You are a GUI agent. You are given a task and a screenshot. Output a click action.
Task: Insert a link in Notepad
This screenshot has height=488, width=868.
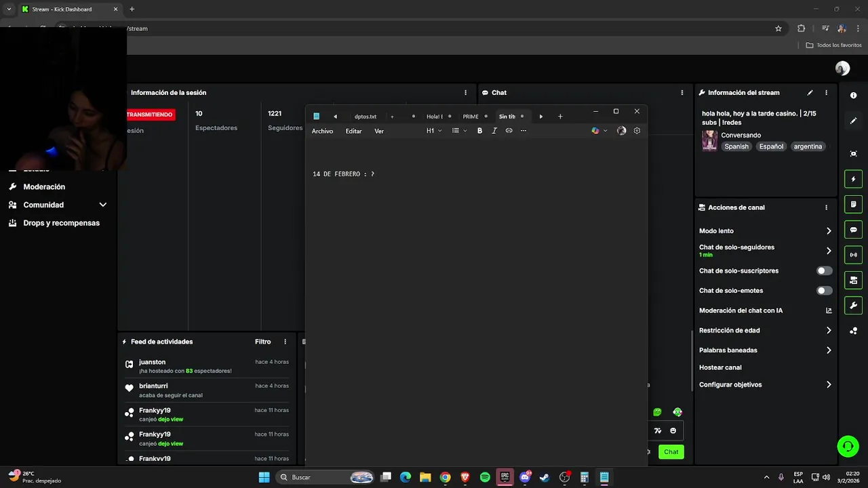(x=509, y=131)
